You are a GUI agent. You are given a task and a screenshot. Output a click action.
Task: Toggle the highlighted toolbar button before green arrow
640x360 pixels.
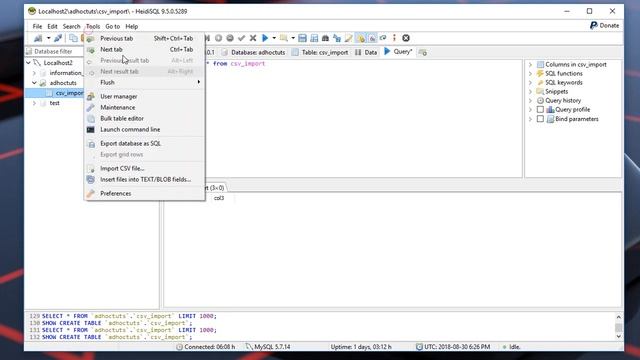[372, 38]
